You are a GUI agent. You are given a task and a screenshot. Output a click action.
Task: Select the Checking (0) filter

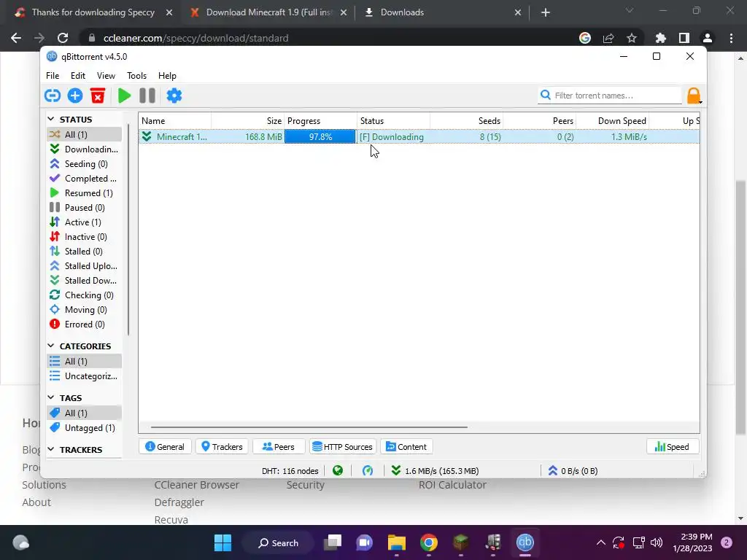point(85,295)
